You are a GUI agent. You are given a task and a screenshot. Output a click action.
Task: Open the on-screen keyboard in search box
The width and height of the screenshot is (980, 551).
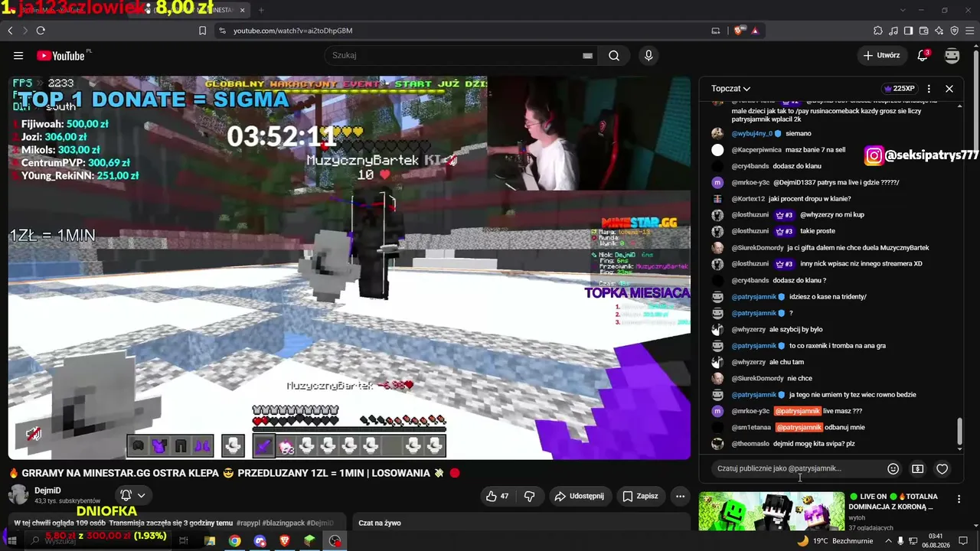click(587, 55)
